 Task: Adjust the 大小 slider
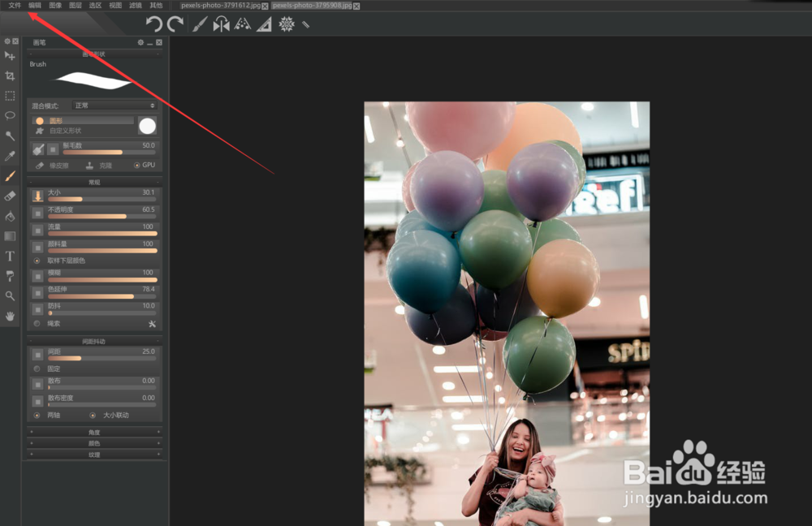(102, 199)
